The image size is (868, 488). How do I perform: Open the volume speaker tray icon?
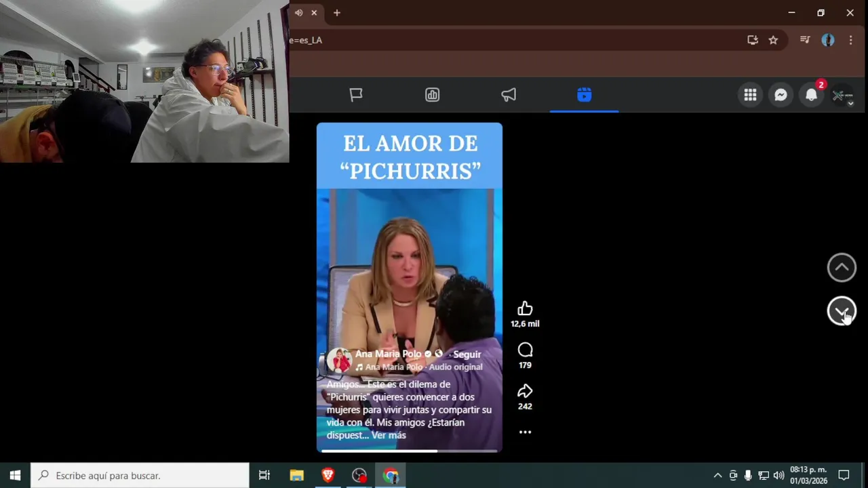[x=778, y=475]
